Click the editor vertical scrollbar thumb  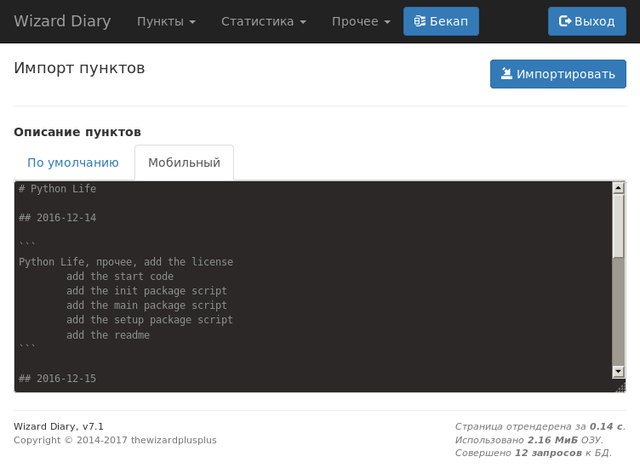[x=618, y=226]
